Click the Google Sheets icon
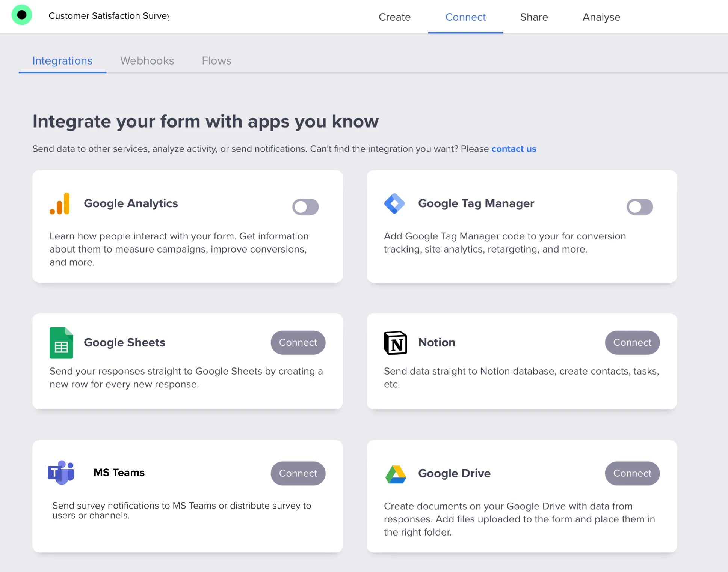The height and width of the screenshot is (572, 728). [x=61, y=343]
